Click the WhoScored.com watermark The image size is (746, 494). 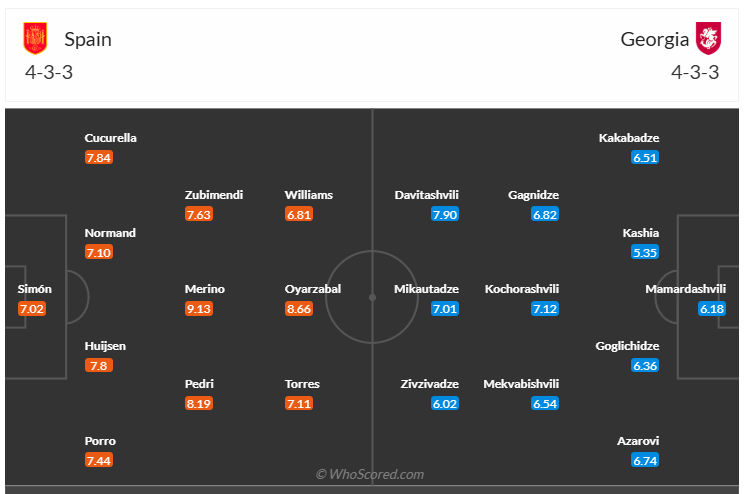coord(370,474)
